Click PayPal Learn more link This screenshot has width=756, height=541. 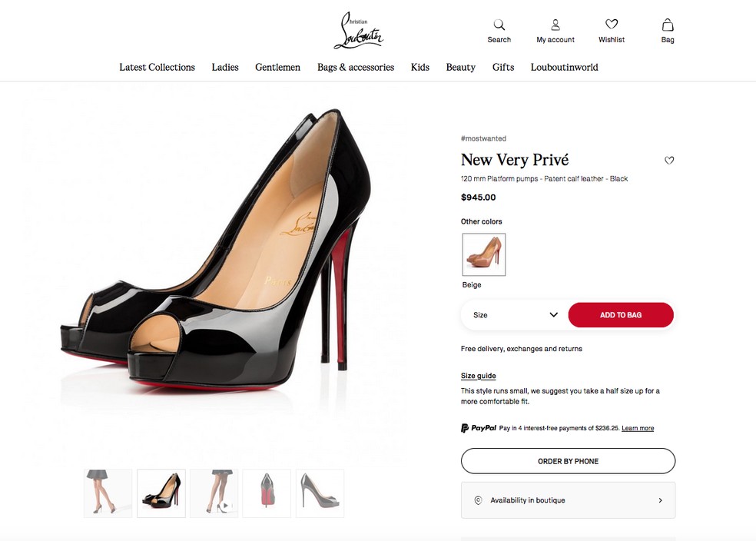pos(638,428)
